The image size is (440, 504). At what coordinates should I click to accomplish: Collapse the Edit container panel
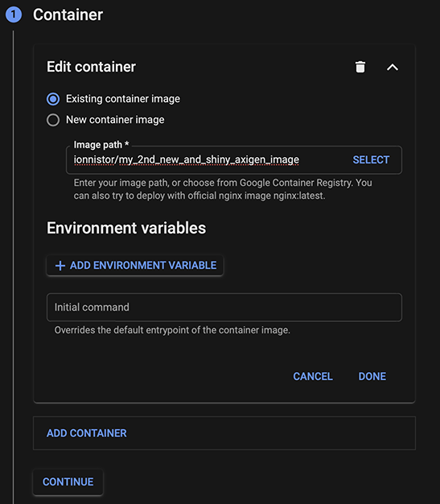pos(393,67)
